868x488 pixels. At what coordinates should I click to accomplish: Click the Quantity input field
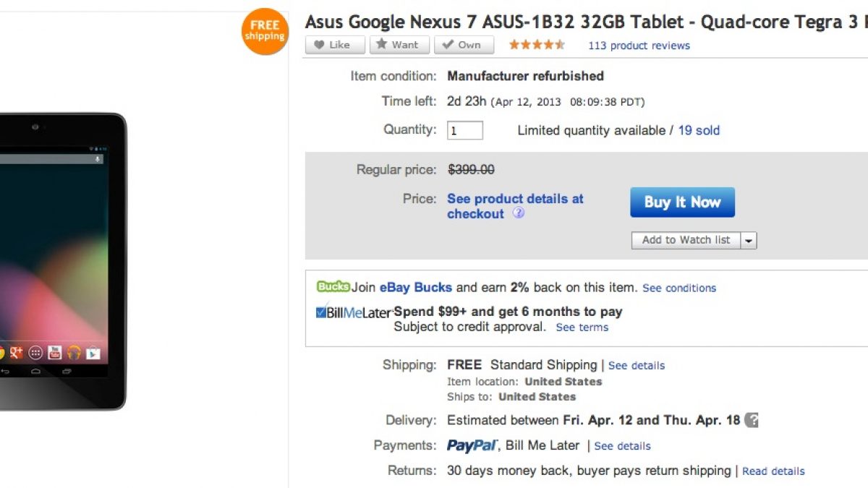click(x=465, y=131)
